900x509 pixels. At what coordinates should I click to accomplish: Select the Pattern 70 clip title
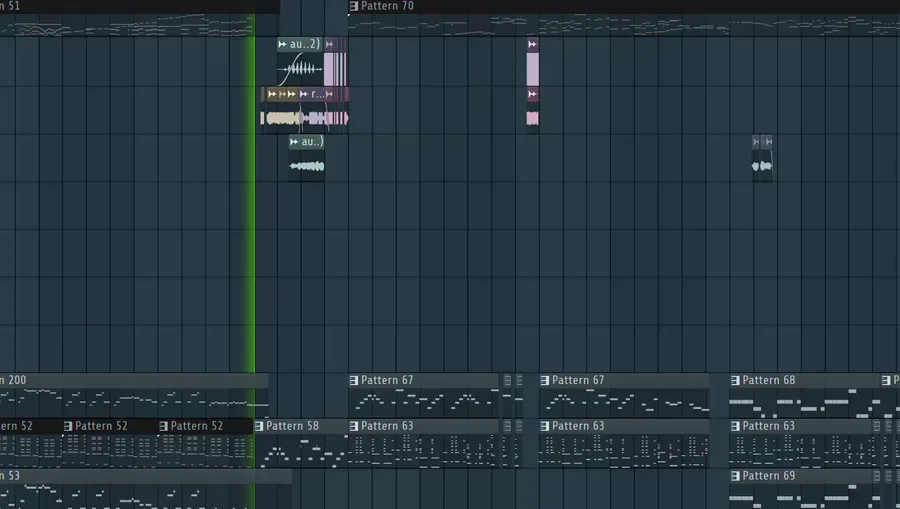click(x=387, y=6)
